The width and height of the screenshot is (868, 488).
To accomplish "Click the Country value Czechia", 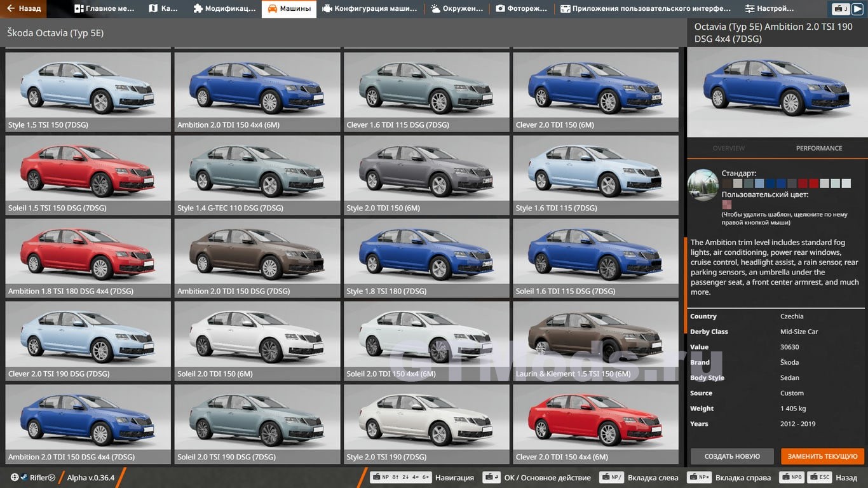I will 792,316.
